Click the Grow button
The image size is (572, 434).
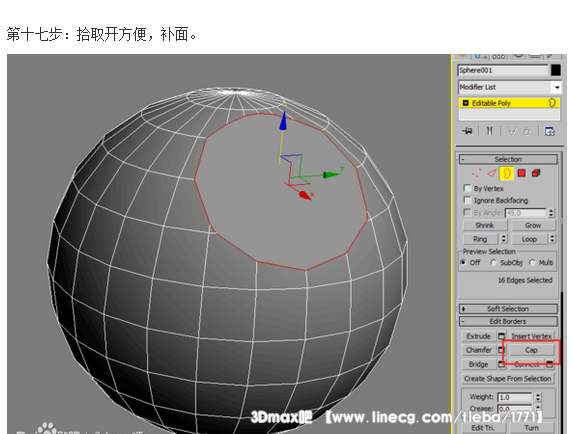[533, 225]
